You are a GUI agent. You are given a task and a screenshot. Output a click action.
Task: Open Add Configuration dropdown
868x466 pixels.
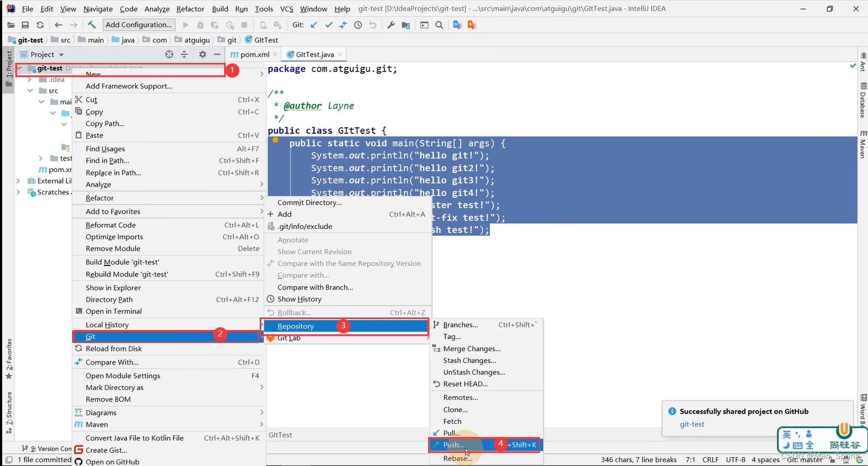coord(139,25)
